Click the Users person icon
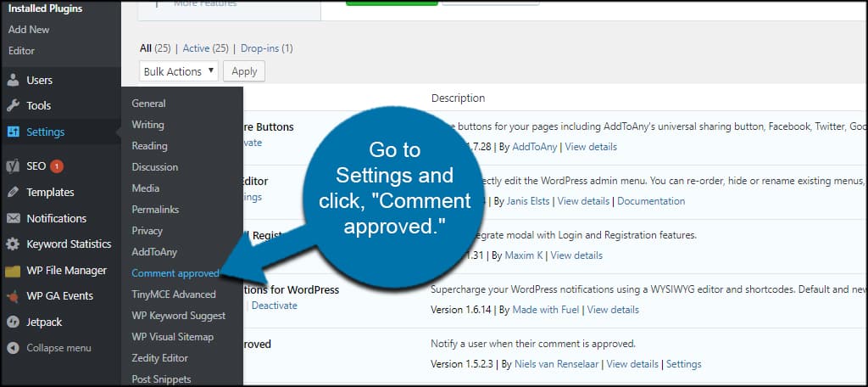The width and height of the screenshot is (868, 387). click(14, 81)
